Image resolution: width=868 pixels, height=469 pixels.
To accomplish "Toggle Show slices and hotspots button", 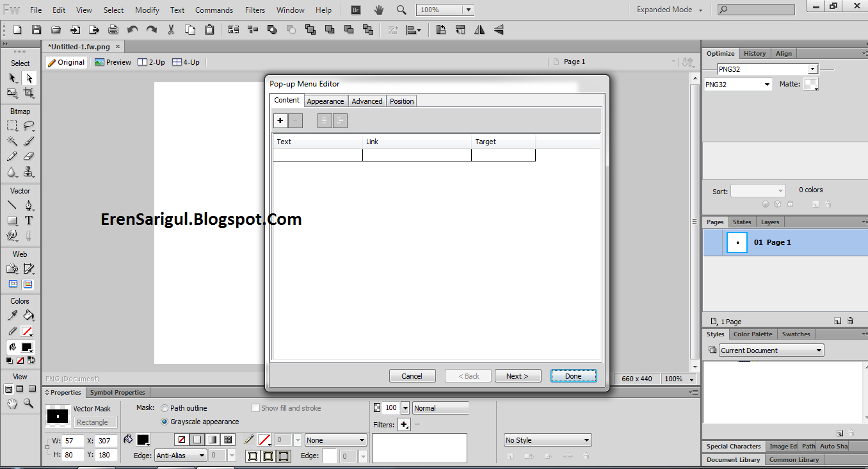I will point(29,284).
